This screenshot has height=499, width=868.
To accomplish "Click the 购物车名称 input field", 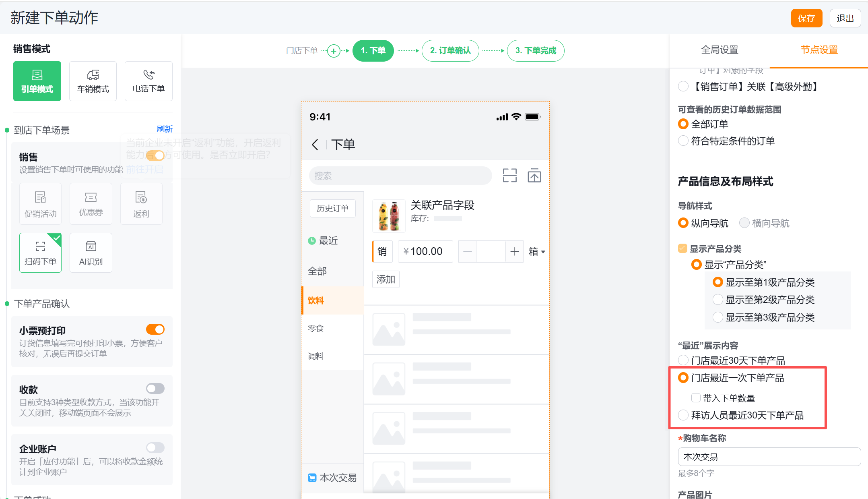I will 769,457.
